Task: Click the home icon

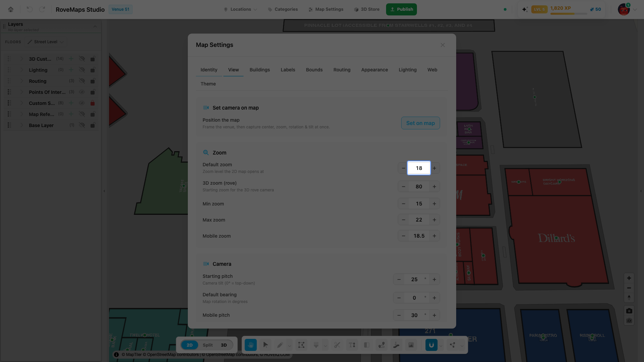Action: click(x=11, y=9)
